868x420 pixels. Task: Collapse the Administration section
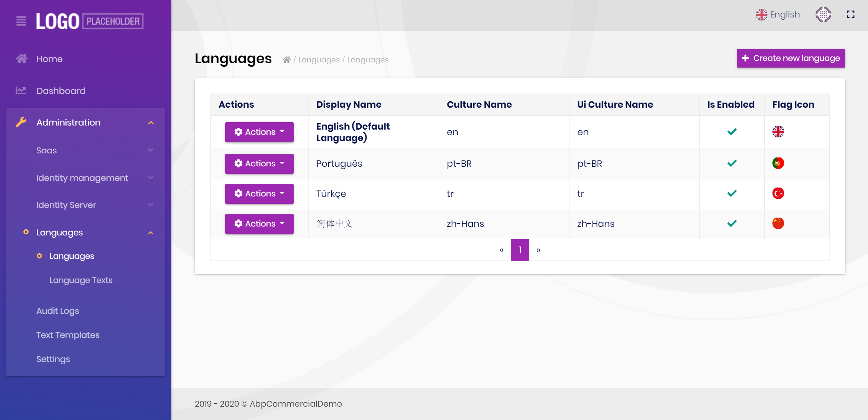click(151, 122)
